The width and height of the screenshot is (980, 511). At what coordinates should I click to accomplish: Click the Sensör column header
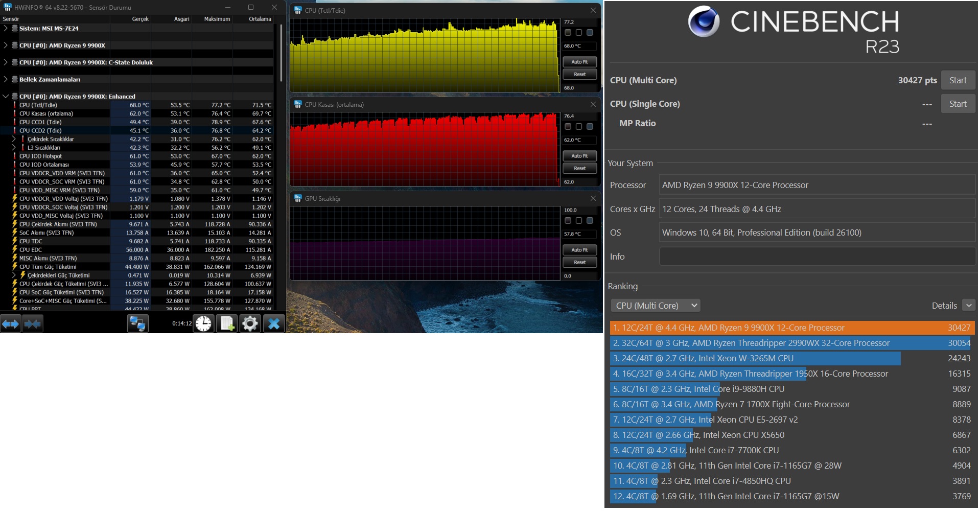click(55, 19)
